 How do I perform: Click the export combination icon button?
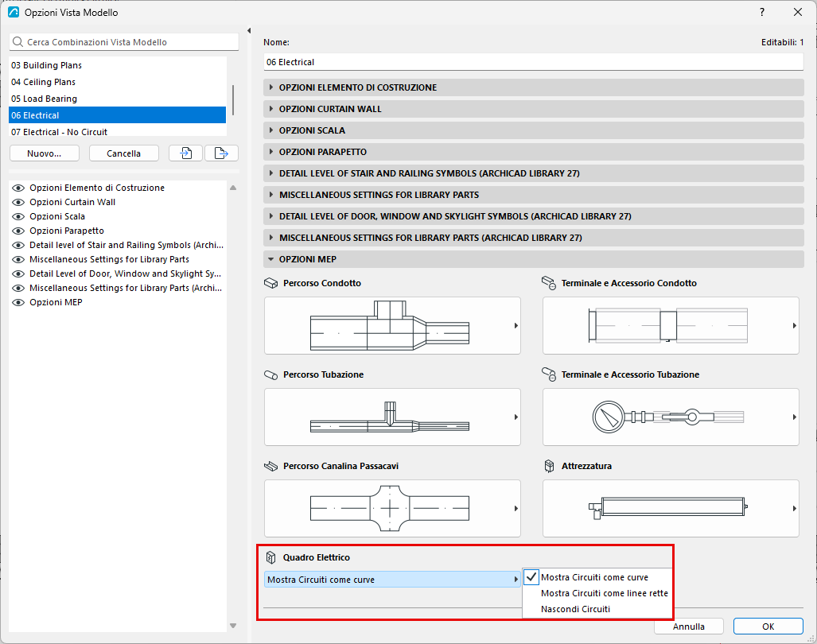[221, 153]
